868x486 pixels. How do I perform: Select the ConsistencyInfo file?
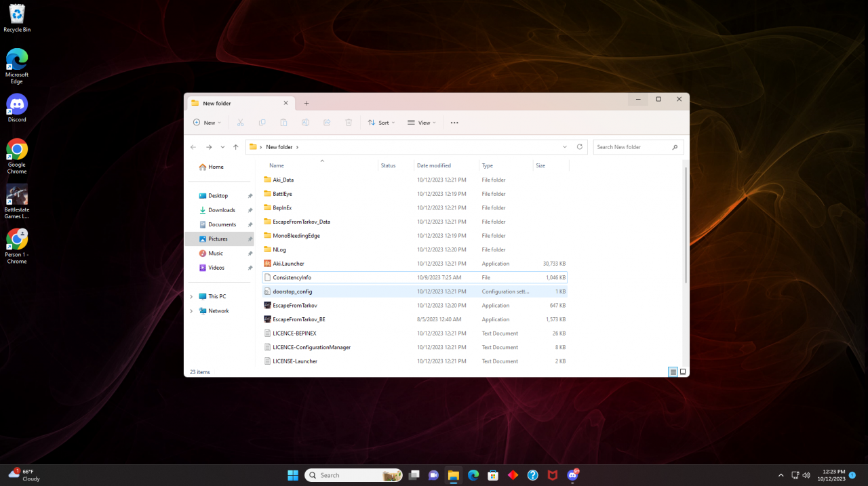coord(415,278)
